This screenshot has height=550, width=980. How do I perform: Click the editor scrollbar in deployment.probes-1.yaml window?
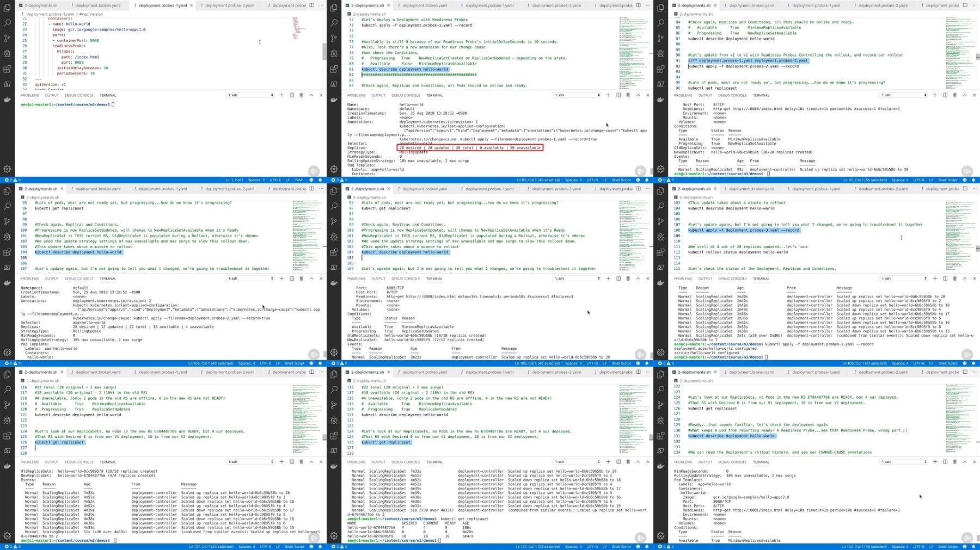[324, 52]
